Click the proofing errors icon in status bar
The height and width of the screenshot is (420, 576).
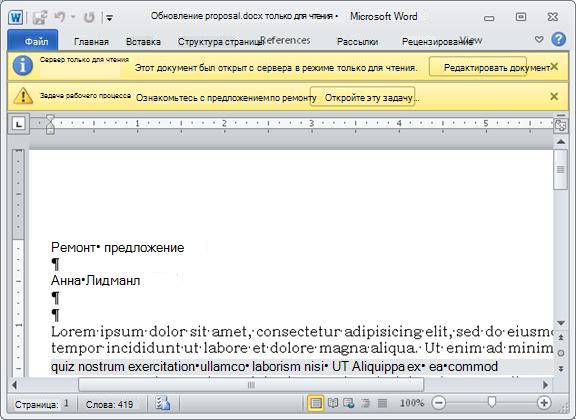pyautogui.click(x=163, y=403)
